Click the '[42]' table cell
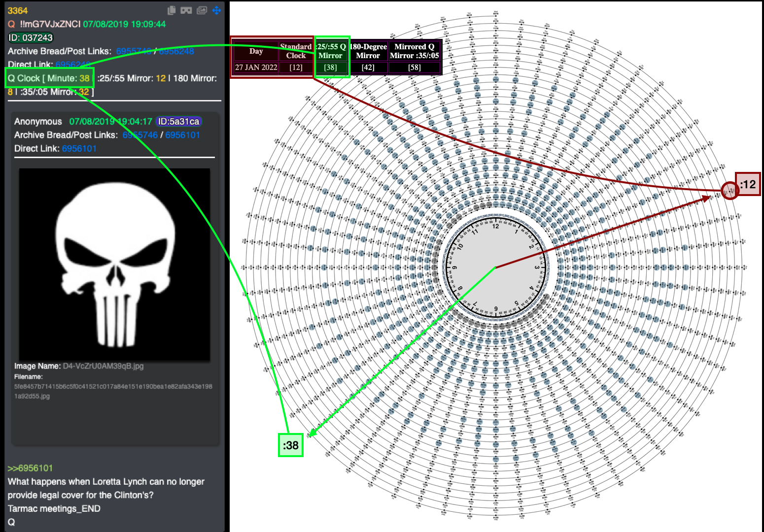764x532 pixels. [368, 67]
